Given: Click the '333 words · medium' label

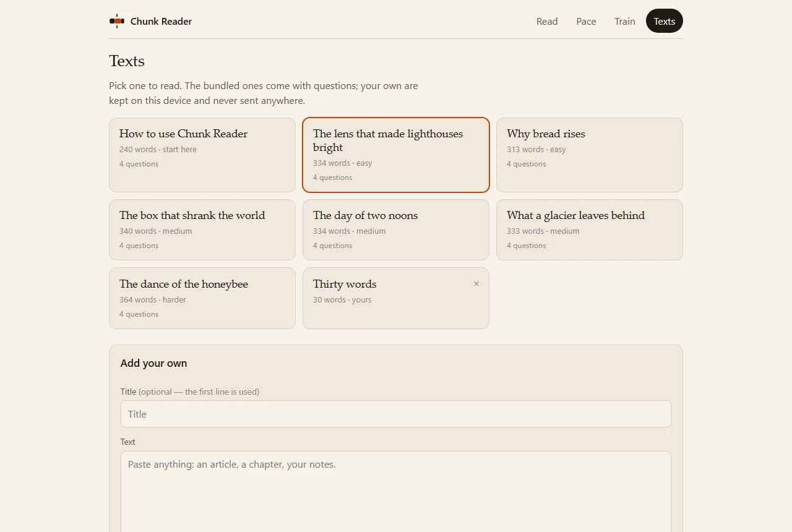Looking at the screenshot, I should coord(543,231).
